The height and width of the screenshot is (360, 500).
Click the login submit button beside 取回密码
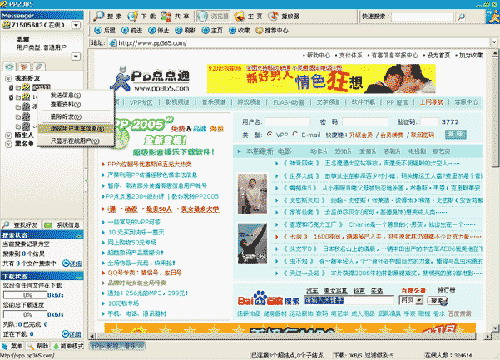456,134
